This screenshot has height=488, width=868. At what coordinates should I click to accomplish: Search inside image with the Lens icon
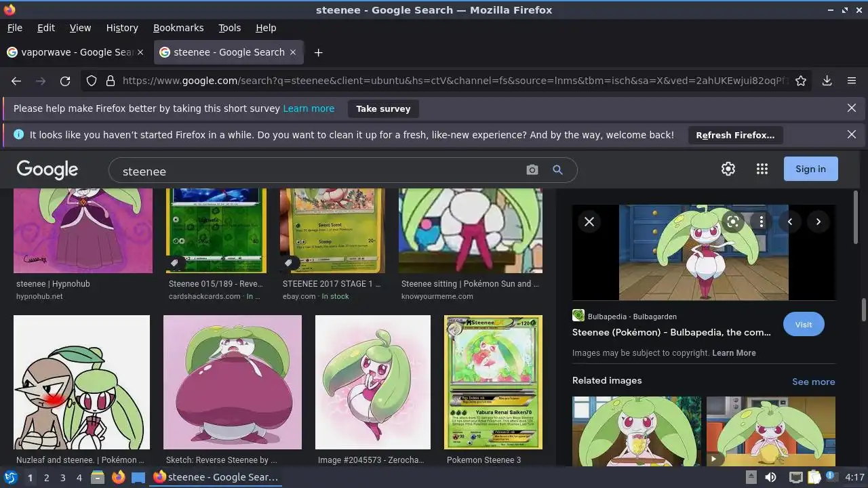pos(732,222)
